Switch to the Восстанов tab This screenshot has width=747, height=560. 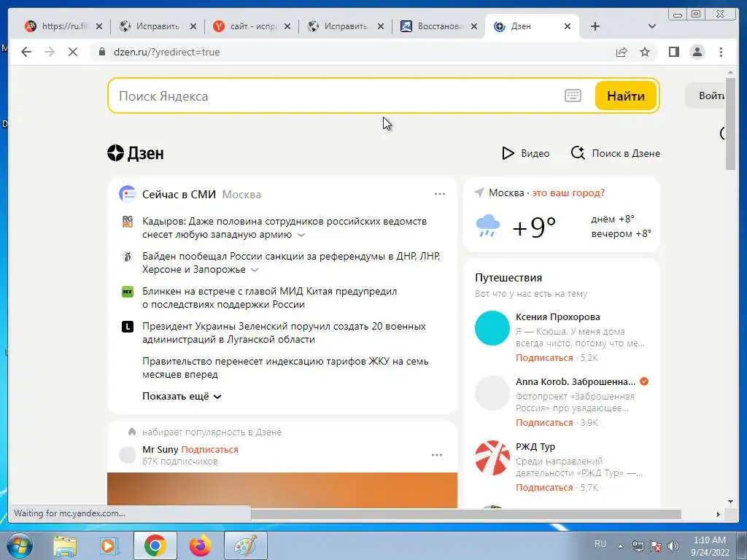pos(439,26)
